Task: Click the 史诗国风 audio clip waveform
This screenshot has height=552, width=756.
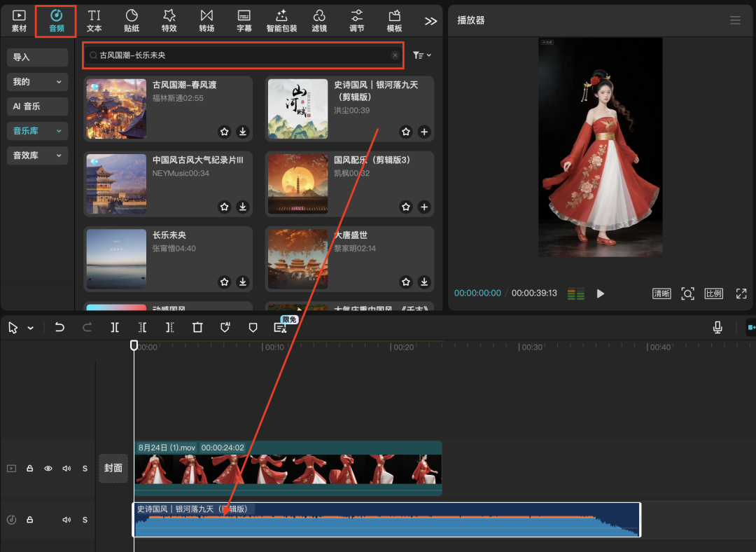Action: (385, 525)
